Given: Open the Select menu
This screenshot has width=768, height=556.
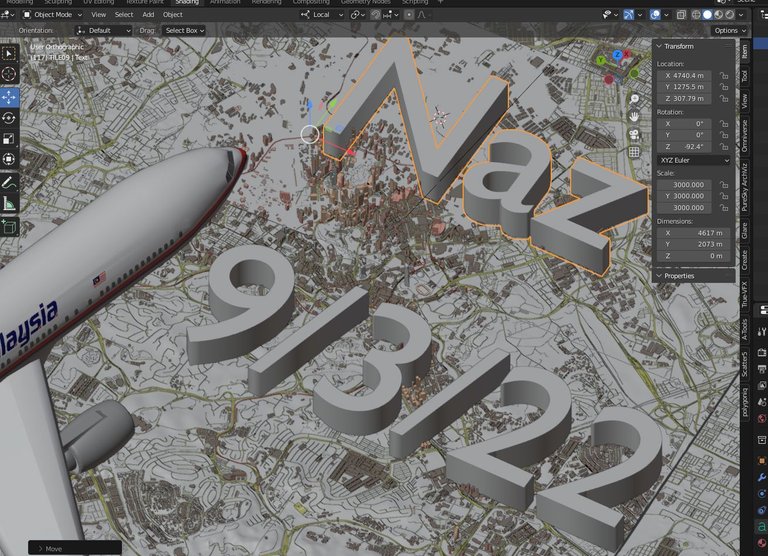Looking at the screenshot, I should (x=124, y=15).
